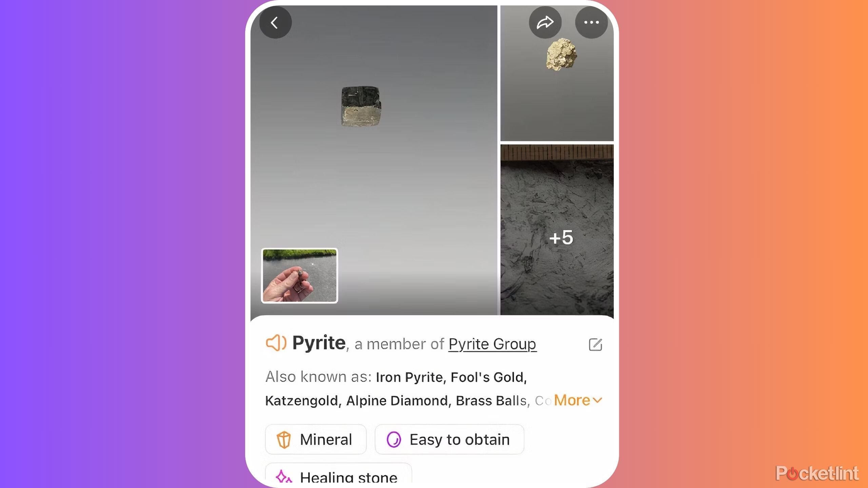This screenshot has height=488, width=868.
Task: Select the Easy to obtain button tag
Action: pos(448,439)
